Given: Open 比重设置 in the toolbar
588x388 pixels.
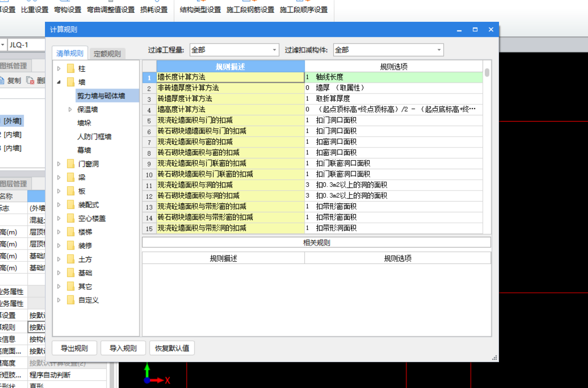Looking at the screenshot, I should 35,10.
